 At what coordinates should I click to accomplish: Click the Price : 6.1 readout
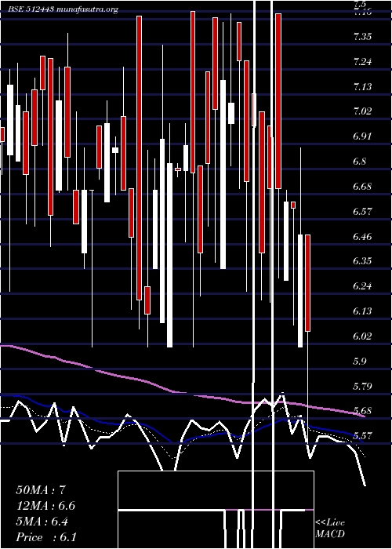tap(46, 537)
